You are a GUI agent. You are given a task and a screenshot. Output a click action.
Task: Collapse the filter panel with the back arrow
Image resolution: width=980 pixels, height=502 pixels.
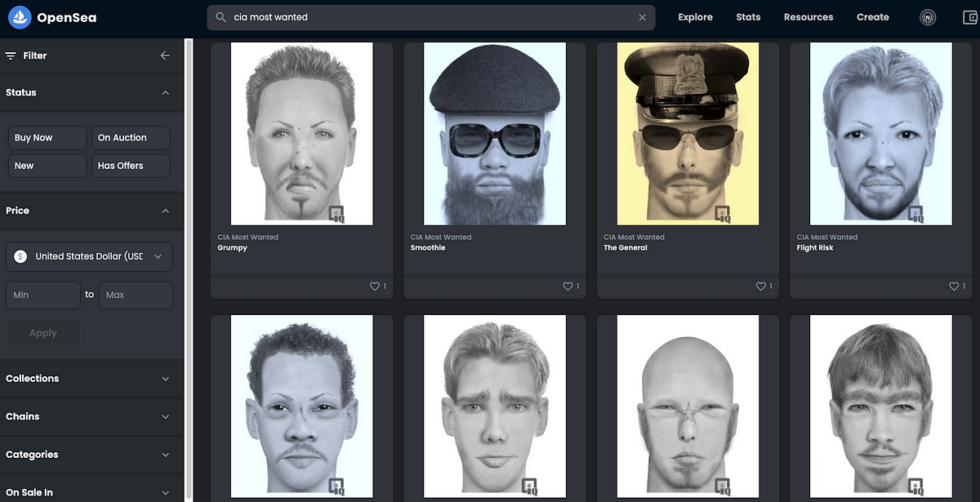point(165,56)
